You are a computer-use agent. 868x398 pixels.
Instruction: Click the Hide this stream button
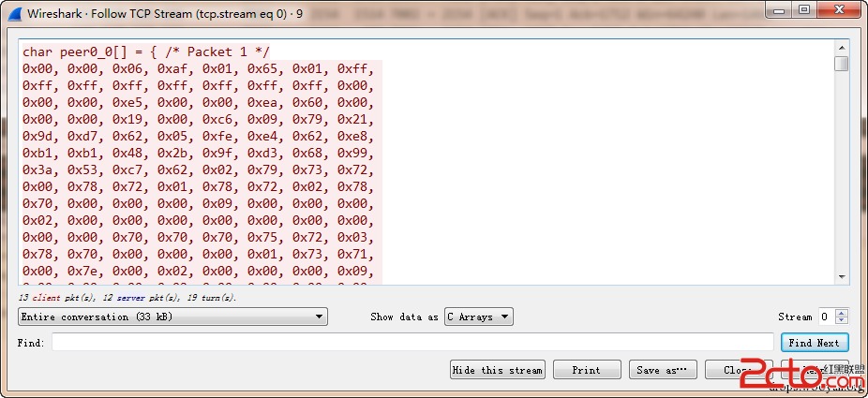pos(497,370)
